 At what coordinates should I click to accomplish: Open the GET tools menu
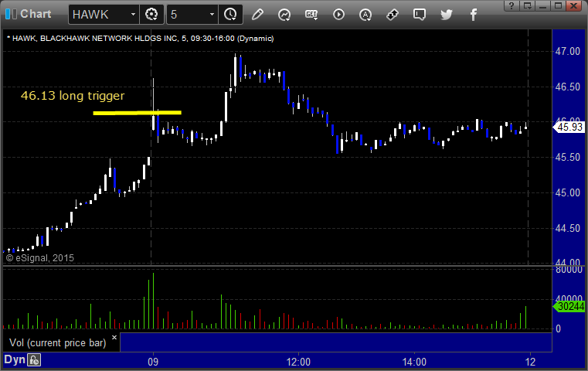tap(311, 15)
